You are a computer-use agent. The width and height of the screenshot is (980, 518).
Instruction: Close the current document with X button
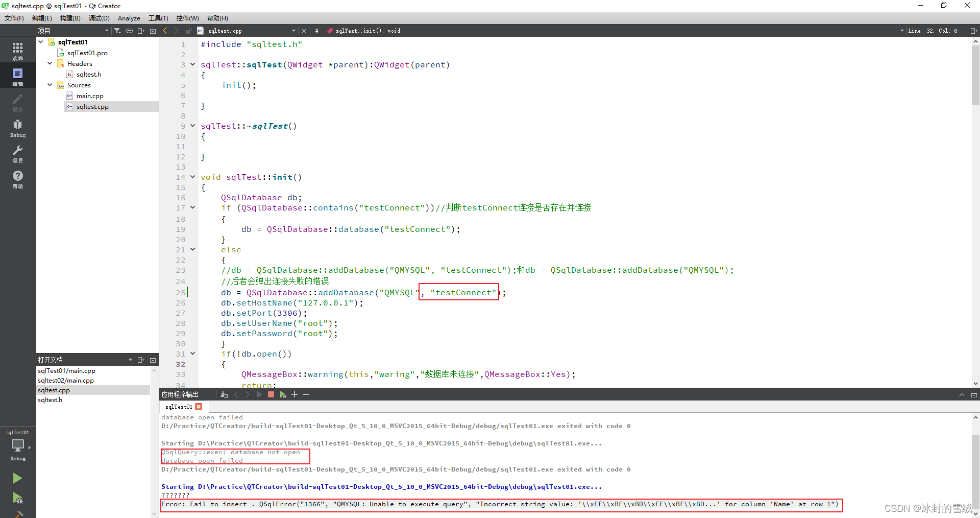point(304,31)
